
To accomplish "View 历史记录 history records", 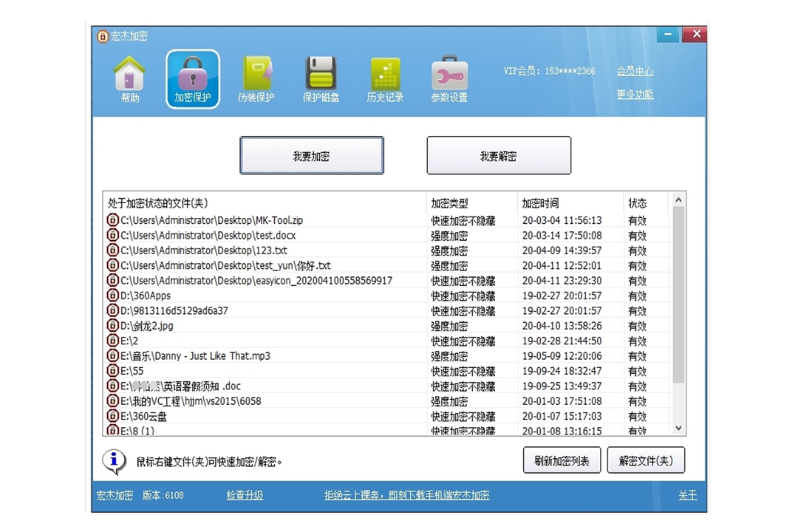I will tap(385, 78).
